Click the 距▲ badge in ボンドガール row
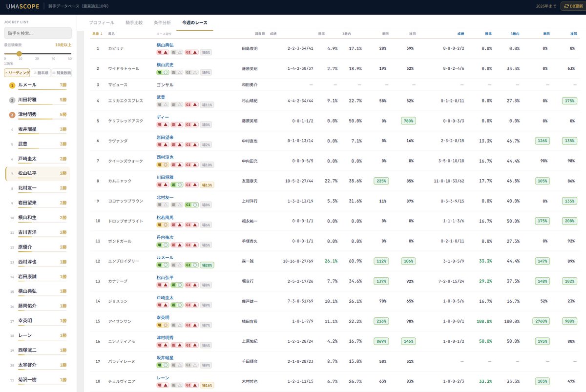This screenshot has width=586, height=392. click(177, 245)
